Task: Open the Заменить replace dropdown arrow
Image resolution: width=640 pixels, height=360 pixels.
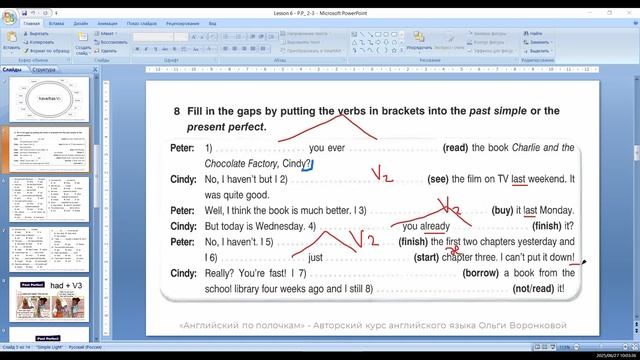Action: (x=551, y=42)
